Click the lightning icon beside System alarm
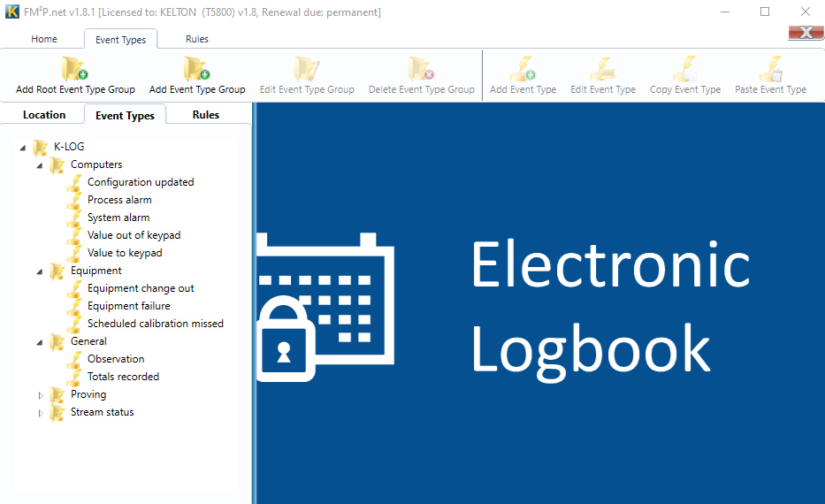Image resolution: width=825 pixels, height=504 pixels. click(74, 218)
